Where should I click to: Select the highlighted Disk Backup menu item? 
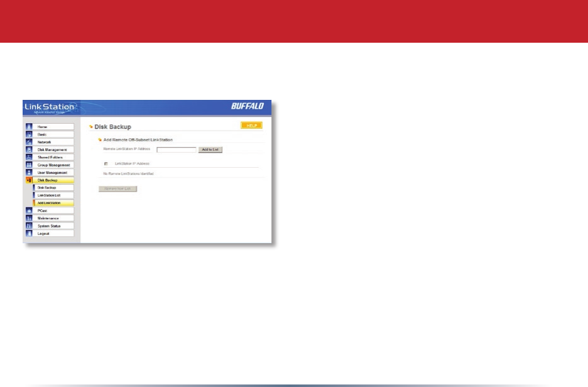pyautogui.click(x=53, y=180)
